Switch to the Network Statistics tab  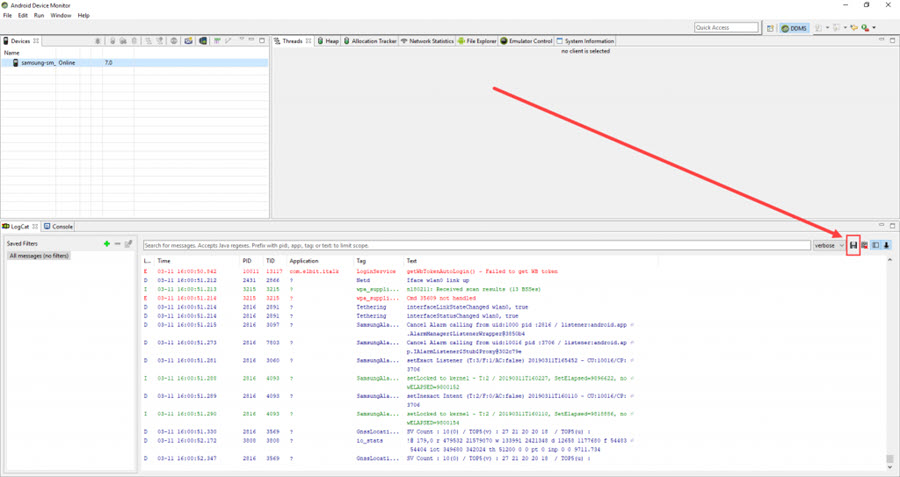click(x=427, y=41)
